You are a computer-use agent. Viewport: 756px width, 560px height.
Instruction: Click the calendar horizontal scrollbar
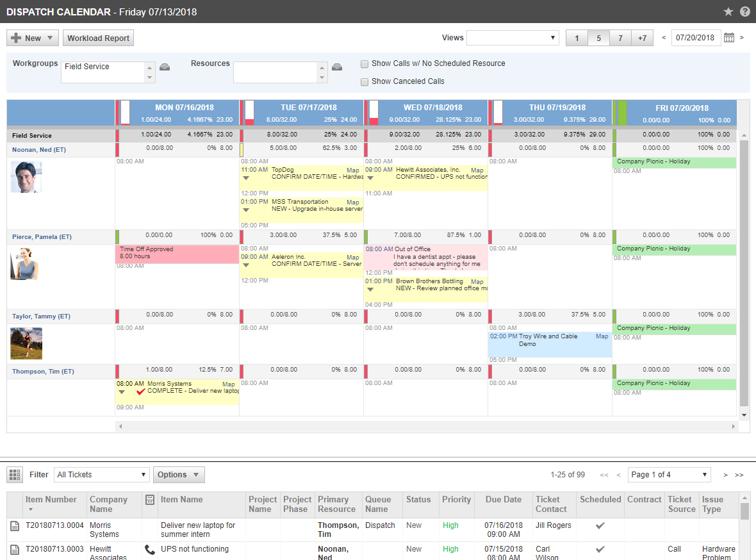click(x=426, y=426)
